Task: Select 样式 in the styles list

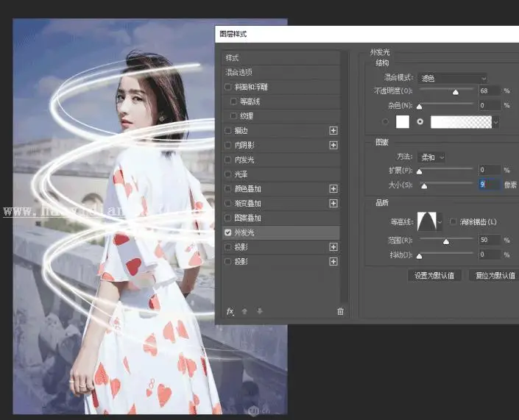Action: coord(280,58)
